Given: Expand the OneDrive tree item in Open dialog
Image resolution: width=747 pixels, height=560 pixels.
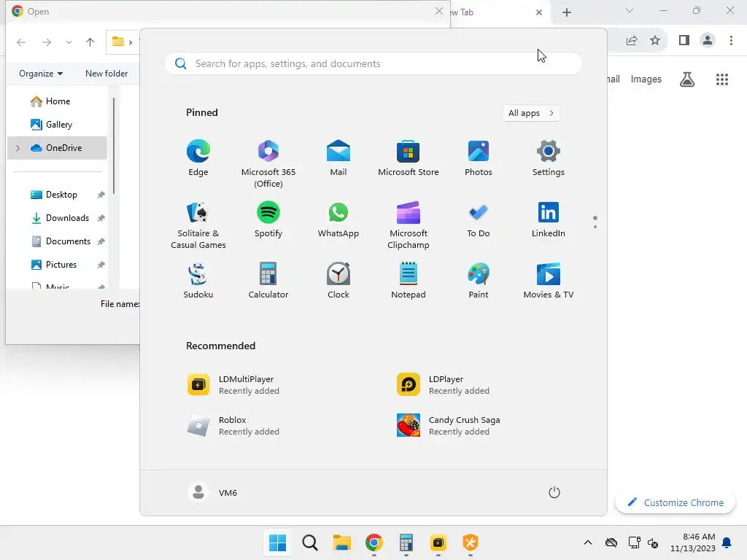Looking at the screenshot, I should pos(18,148).
